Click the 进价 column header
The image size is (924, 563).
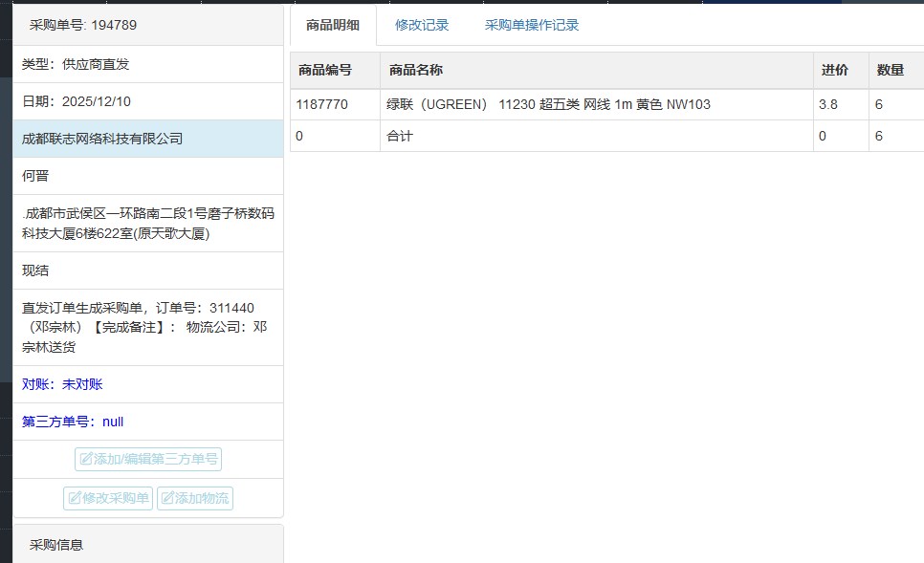(834, 71)
